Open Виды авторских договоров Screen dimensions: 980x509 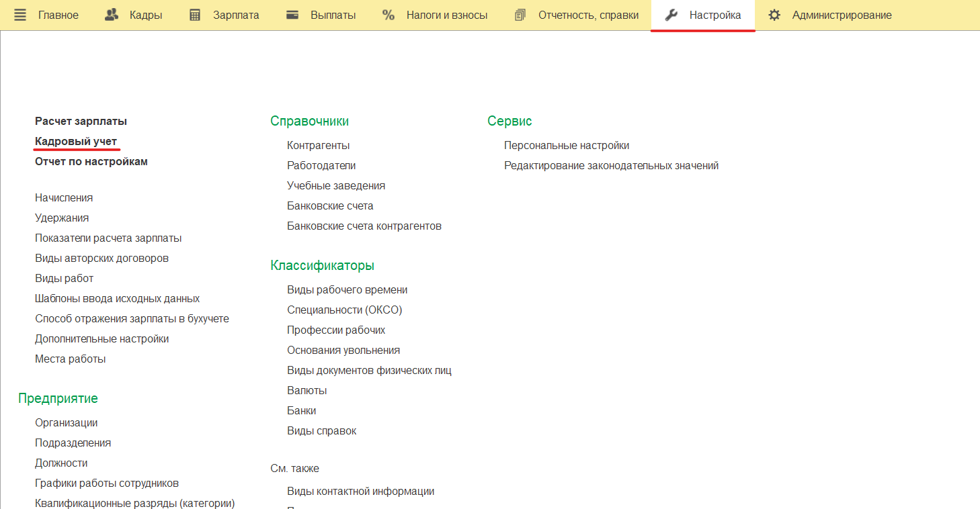pos(101,259)
